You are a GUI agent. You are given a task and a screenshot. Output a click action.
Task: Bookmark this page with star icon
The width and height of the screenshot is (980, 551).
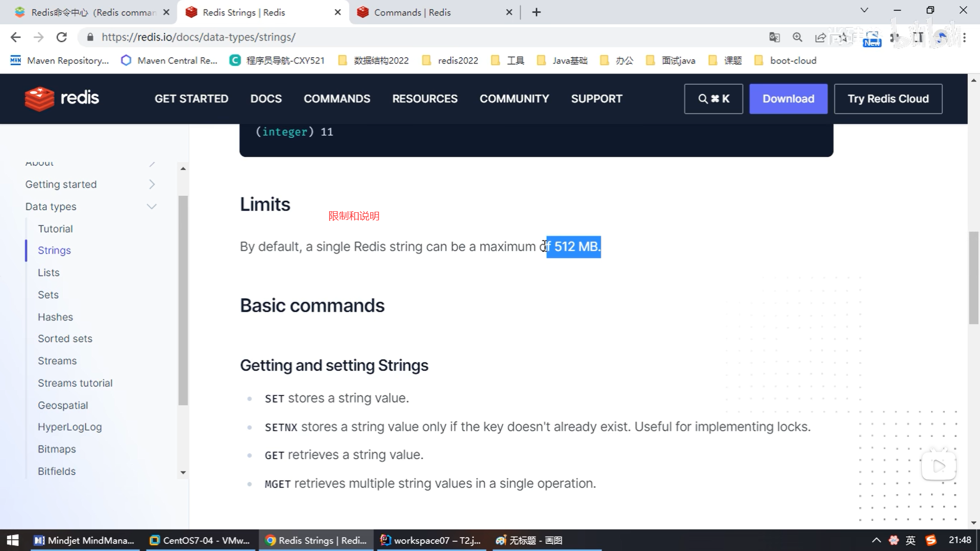[843, 37]
